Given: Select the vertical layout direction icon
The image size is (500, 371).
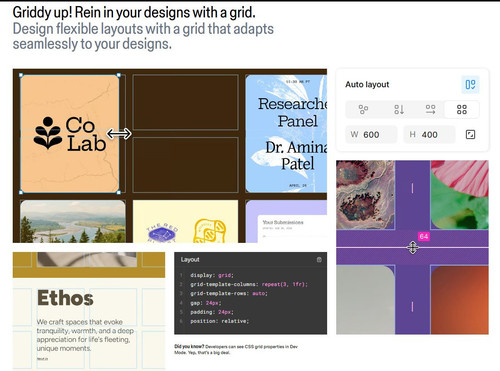Looking at the screenshot, I should (x=399, y=109).
